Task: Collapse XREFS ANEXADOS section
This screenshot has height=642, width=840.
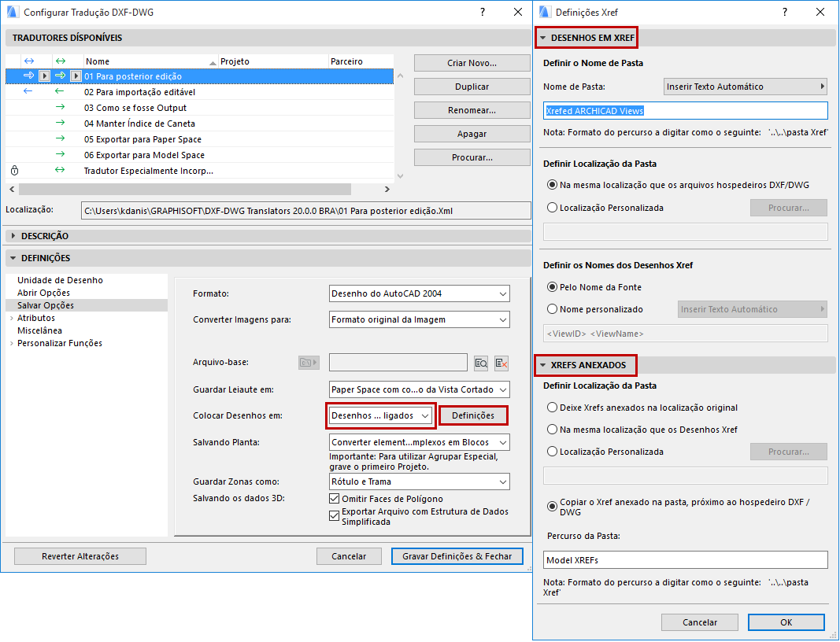Action: (543, 365)
